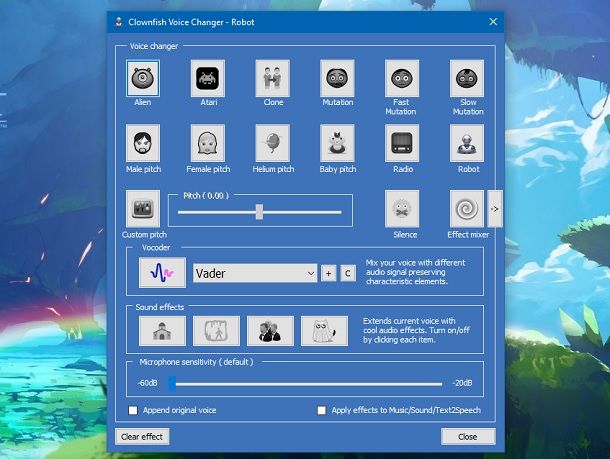Apply the Female pitch effect
The image size is (610, 459).
[x=208, y=143]
